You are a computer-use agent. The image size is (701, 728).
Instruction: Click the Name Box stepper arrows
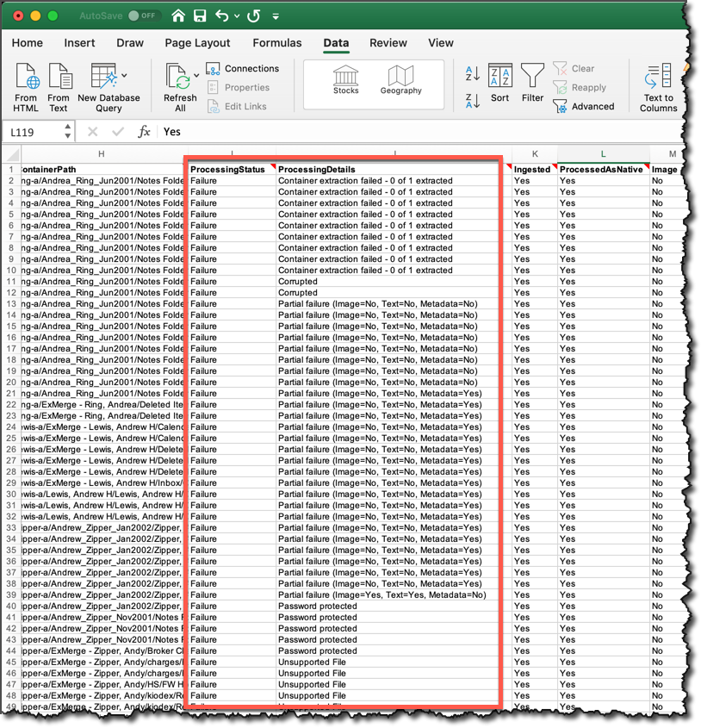(x=68, y=132)
